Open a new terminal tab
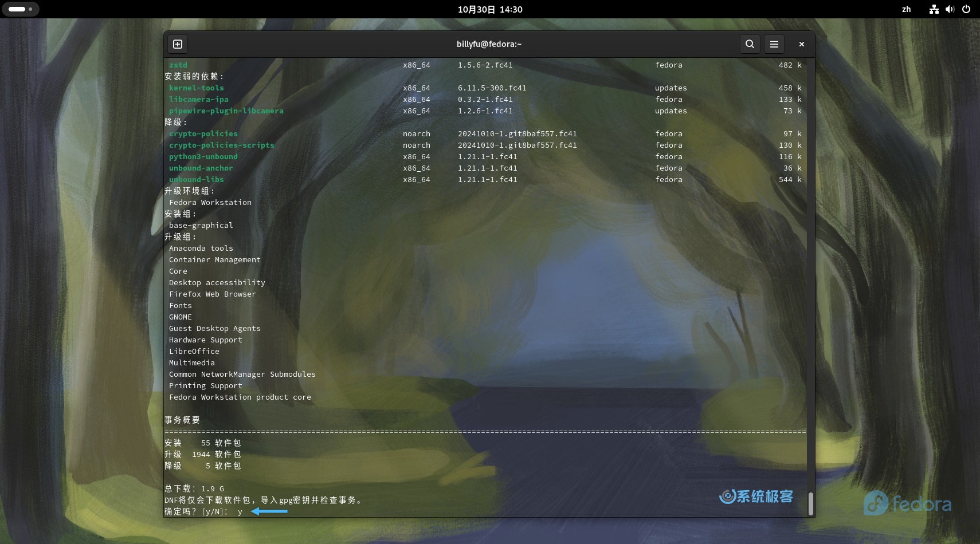 pos(178,44)
